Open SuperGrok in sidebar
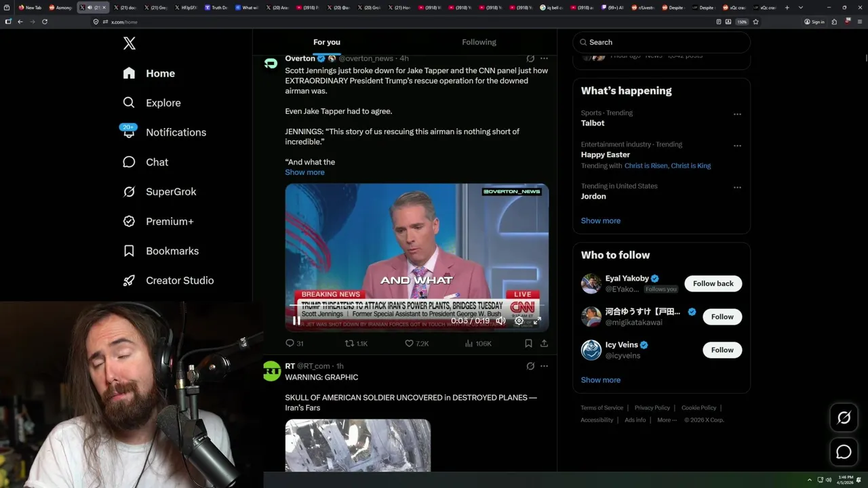The width and height of the screenshot is (868, 488). click(159, 192)
